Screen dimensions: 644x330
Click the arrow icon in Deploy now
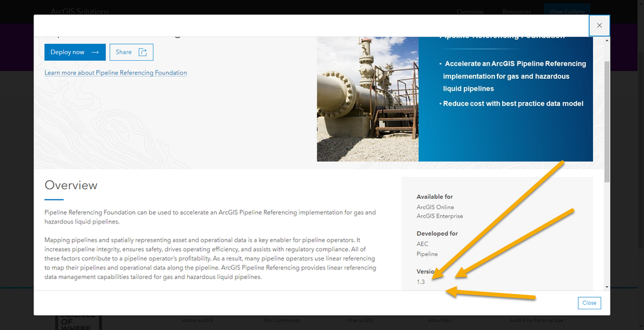(96, 52)
